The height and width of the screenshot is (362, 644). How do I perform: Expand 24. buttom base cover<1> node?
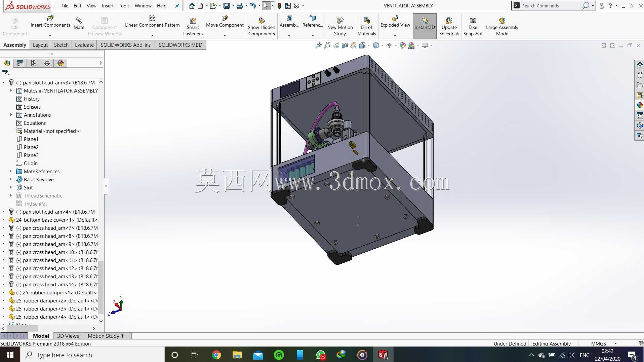coord(3,220)
